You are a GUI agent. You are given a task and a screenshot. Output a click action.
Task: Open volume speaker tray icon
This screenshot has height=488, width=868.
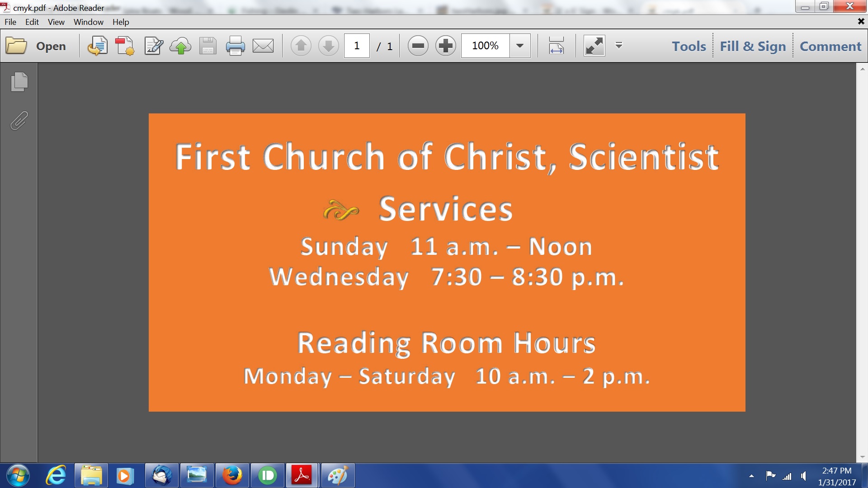[804, 476]
